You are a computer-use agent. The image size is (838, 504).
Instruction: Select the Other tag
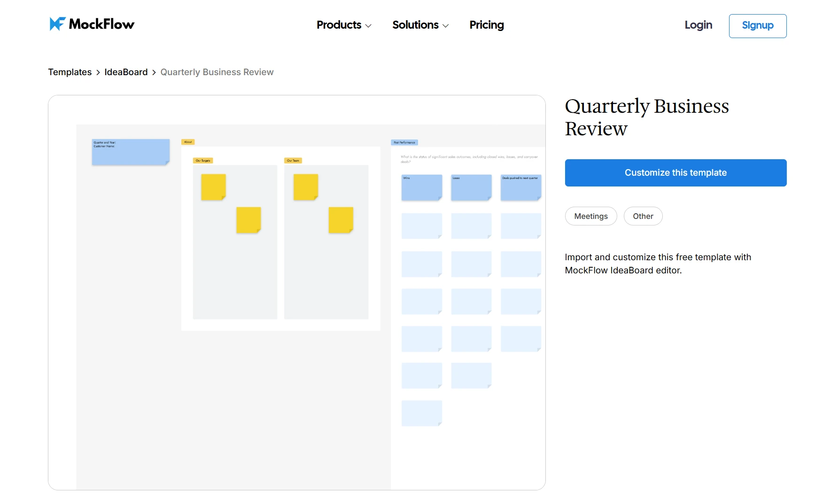[x=643, y=216]
